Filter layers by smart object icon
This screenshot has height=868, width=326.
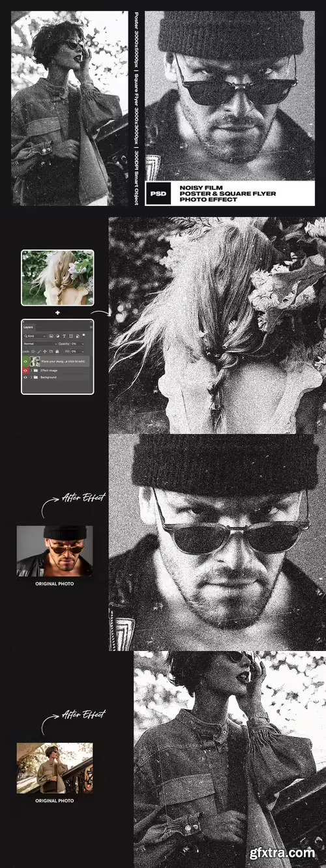pos(78,336)
